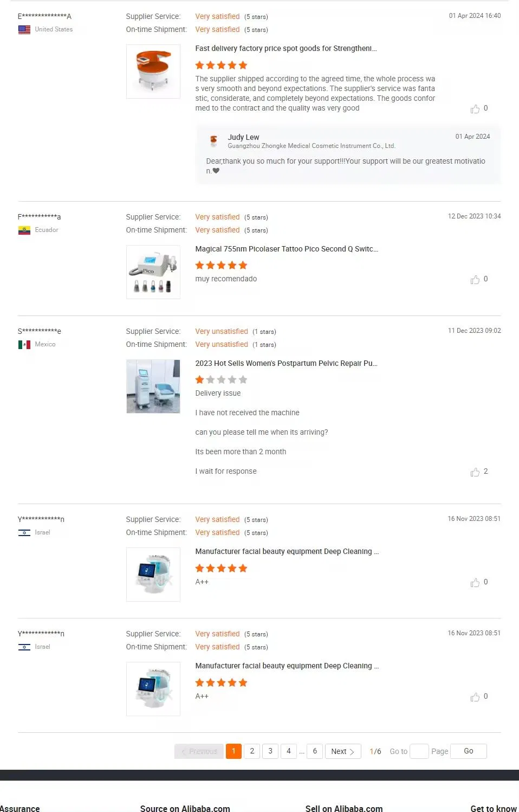Click thumbs-up on the Mexico delivery issue review

coord(475,472)
